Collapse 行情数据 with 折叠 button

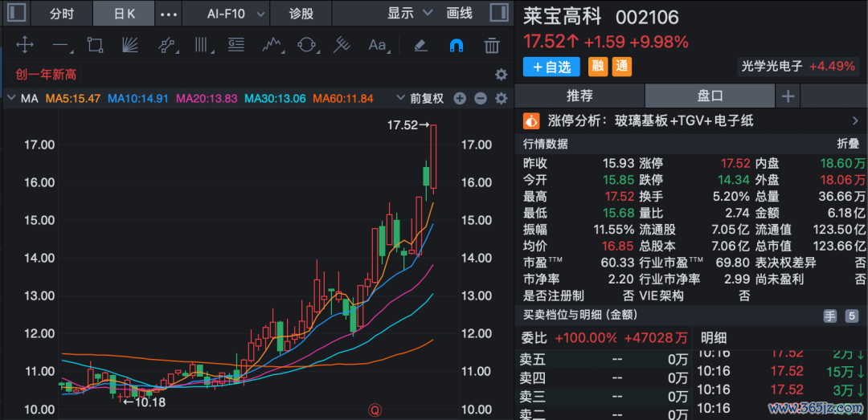click(x=848, y=144)
